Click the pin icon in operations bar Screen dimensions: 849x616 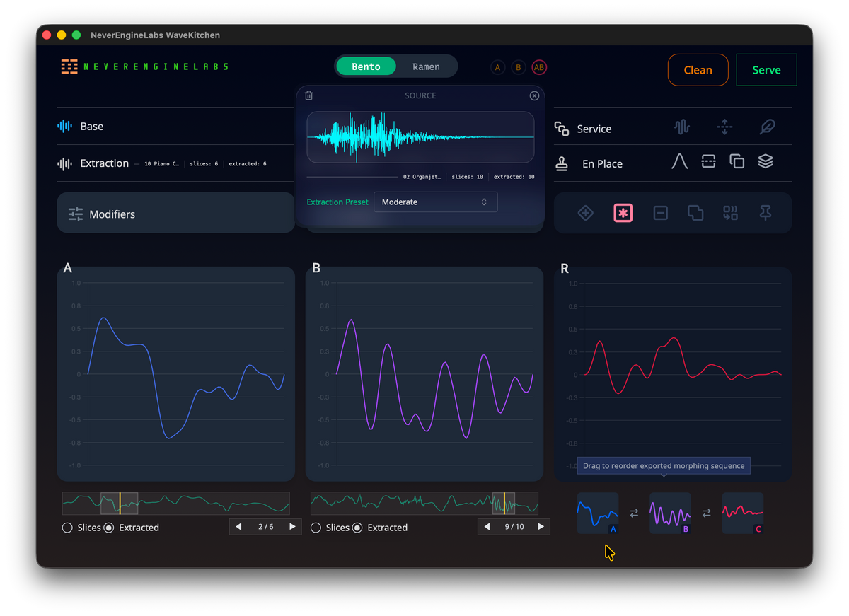tap(765, 213)
